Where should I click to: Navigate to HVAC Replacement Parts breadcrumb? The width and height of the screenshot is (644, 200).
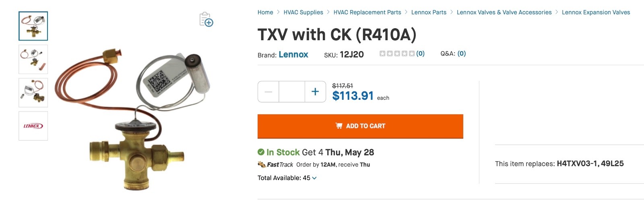[367, 12]
